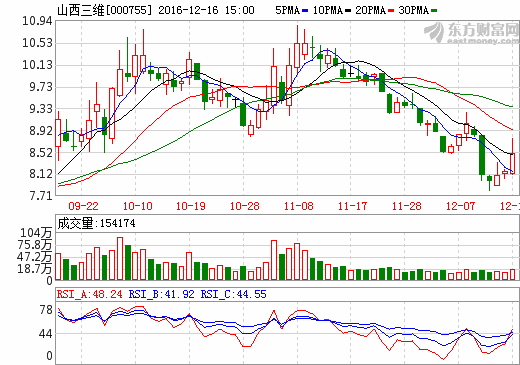Click the 10PMA black legend swatch
This screenshot has width=520, height=365.
point(348,11)
